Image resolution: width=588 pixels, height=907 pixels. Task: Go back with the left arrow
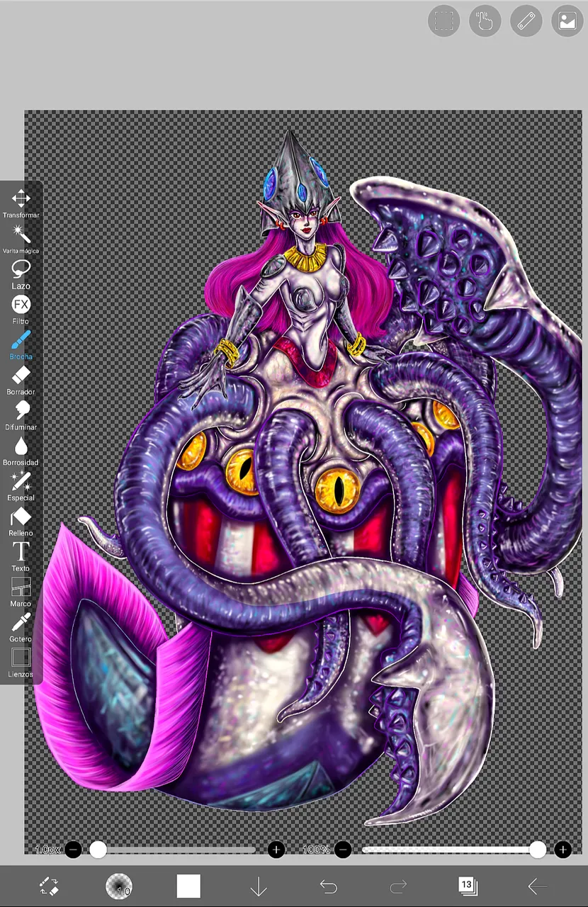[x=538, y=886]
